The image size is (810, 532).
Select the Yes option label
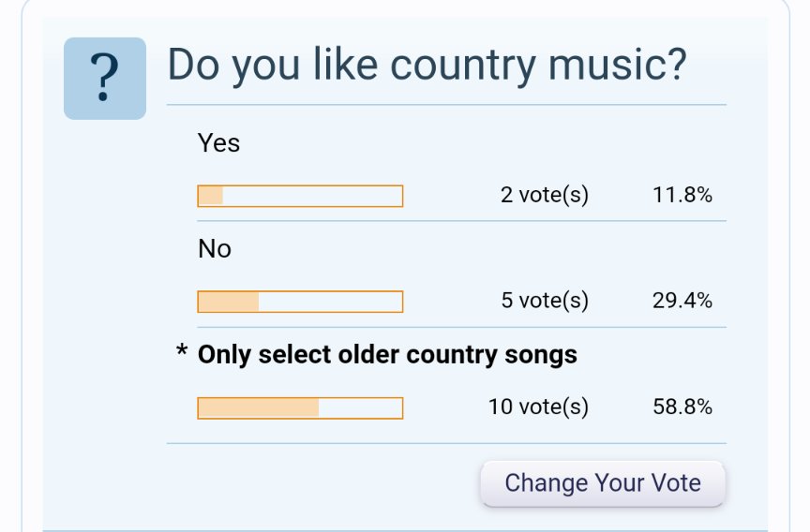point(218,143)
